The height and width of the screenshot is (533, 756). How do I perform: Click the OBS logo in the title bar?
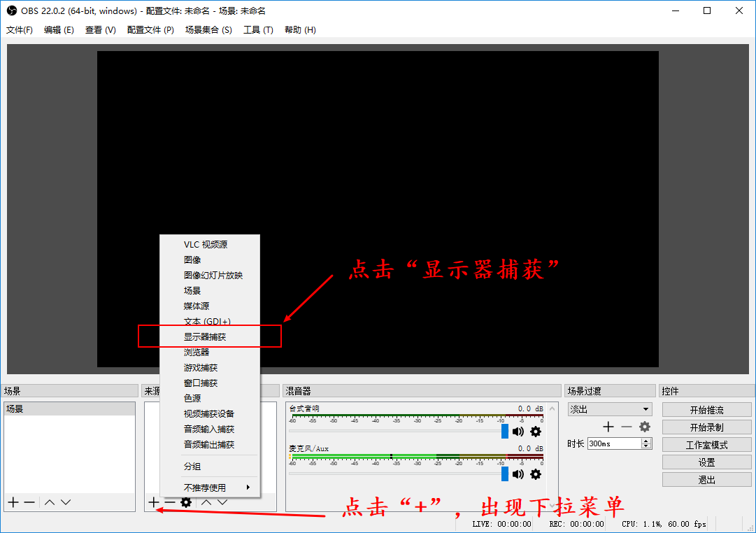[12, 10]
